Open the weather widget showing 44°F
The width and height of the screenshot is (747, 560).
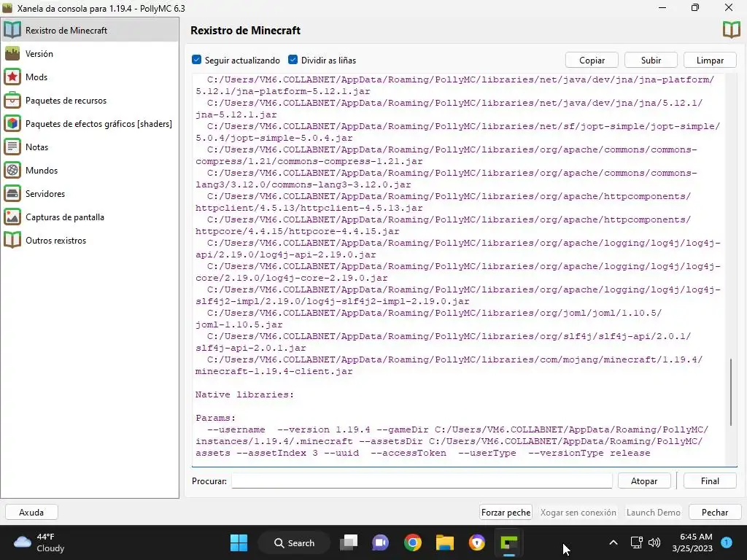click(x=39, y=542)
